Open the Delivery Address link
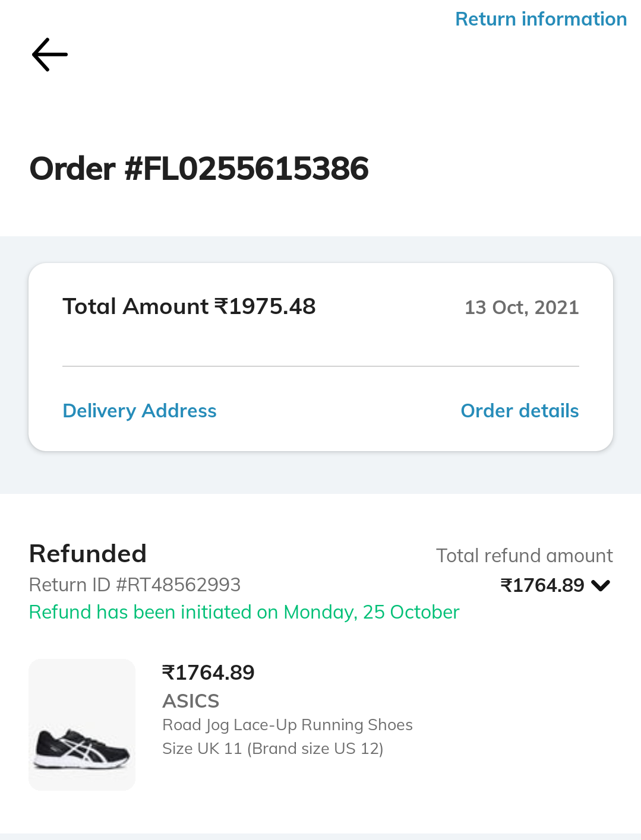The width and height of the screenshot is (641, 840). point(140,411)
